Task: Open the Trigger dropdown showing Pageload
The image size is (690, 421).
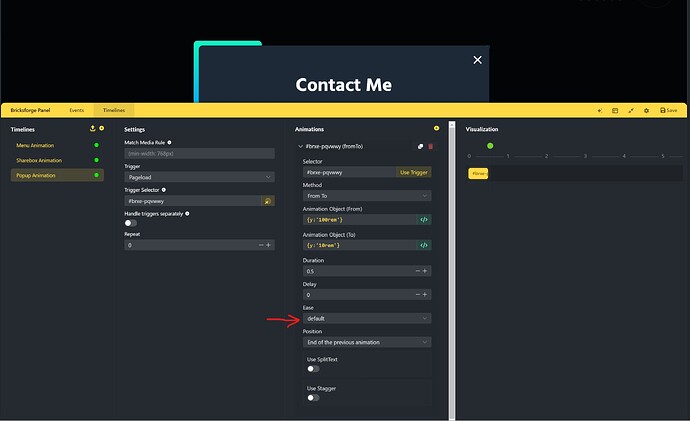Action: [199, 177]
